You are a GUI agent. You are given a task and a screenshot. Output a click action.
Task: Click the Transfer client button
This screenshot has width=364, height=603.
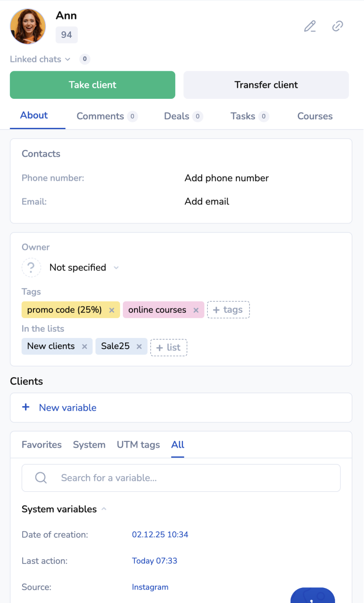266,85
